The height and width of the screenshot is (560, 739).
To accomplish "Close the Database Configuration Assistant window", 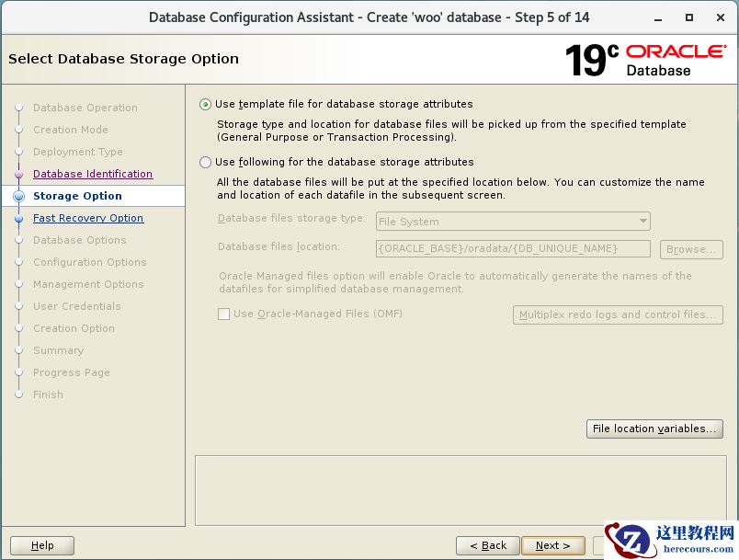I will click(x=720, y=17).
